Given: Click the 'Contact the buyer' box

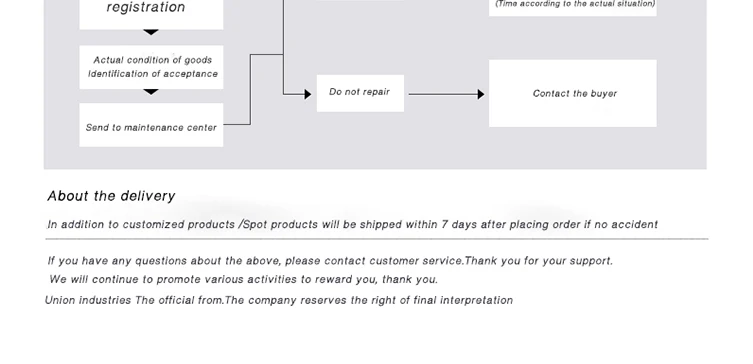Looking at the screenshot, I should [x=572, y=93].
